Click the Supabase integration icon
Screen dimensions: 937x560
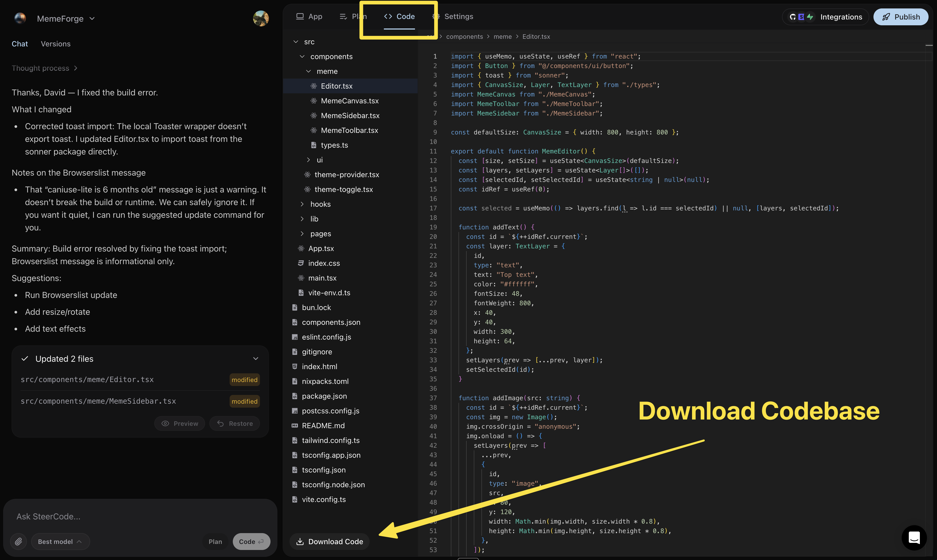point(801,17)
